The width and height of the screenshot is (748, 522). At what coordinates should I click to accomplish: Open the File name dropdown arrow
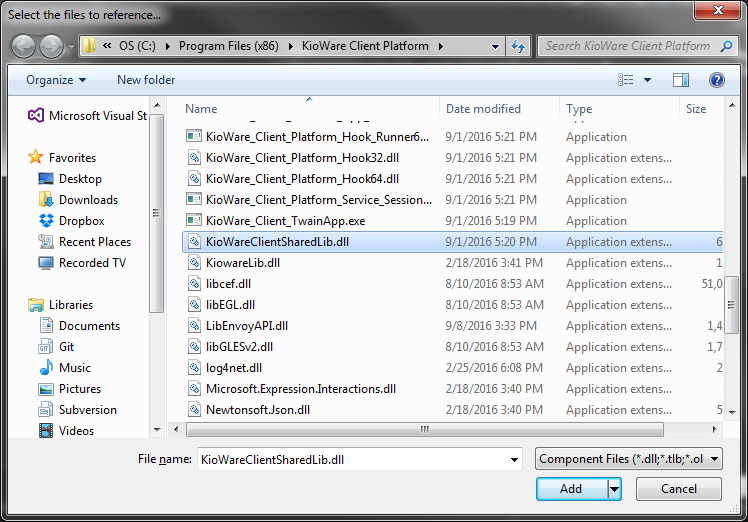pyautogui.click(x=514, y=460)
